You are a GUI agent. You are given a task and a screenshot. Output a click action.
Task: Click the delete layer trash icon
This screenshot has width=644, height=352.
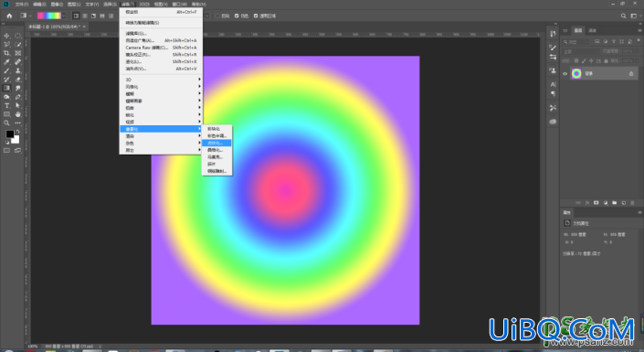tap(632, 203)
